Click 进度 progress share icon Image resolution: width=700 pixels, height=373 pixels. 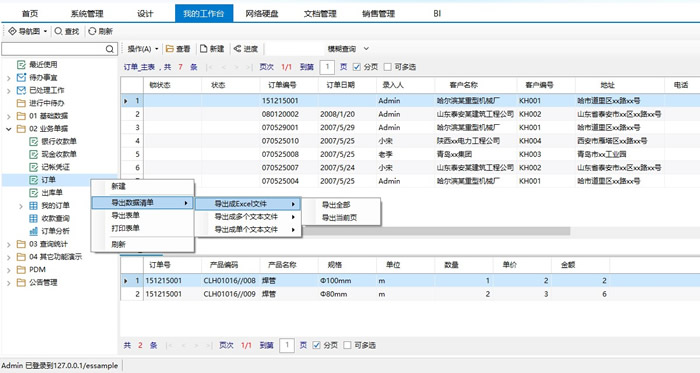pos(238,49)
